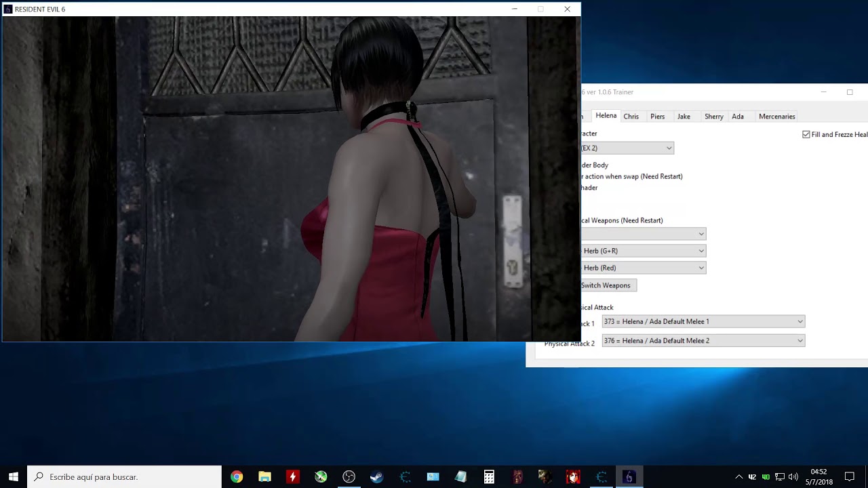Screen dimensions: 868x488
Task: Open the (EX 2) character dropdown
Action: point(627,148)
